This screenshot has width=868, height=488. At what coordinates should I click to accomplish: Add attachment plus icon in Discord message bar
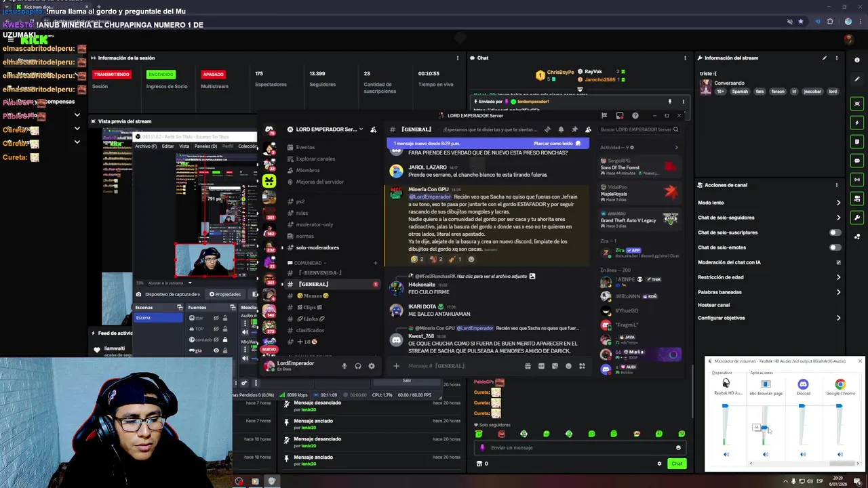pyautogui.click(x=396, y=366)
